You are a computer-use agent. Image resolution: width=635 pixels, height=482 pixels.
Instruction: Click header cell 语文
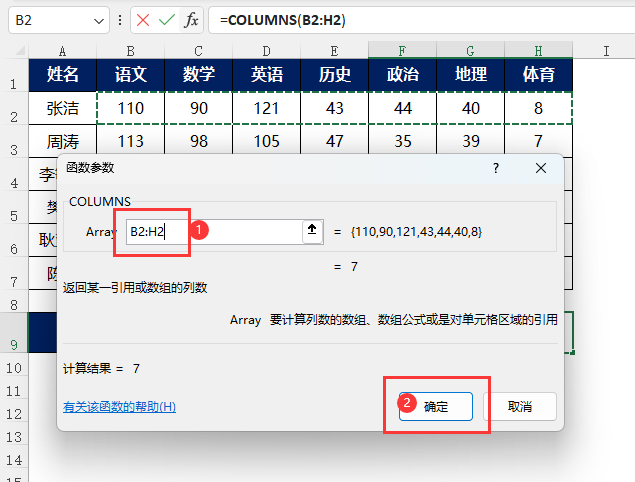coord(130,75)
